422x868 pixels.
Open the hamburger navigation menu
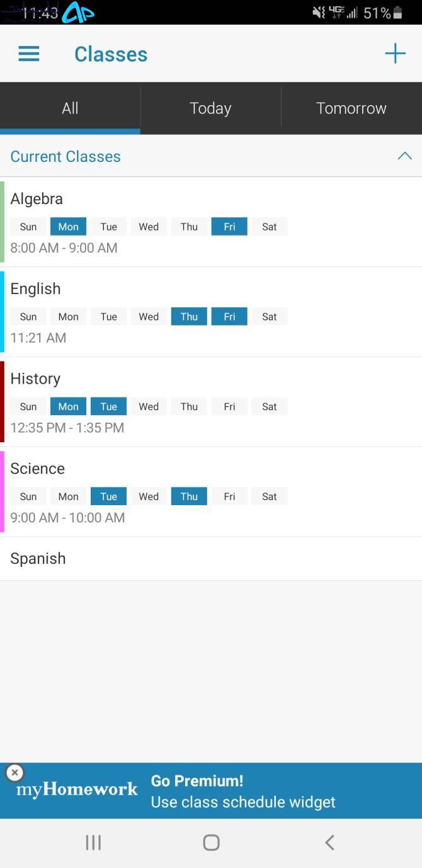pyautogui.click(x=29, y=54)
